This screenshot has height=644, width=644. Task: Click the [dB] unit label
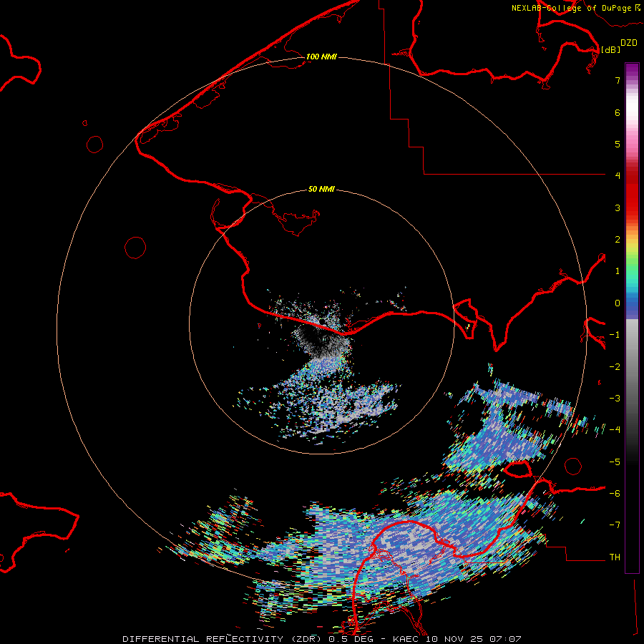pyautogui.click(x=610, y=49)
